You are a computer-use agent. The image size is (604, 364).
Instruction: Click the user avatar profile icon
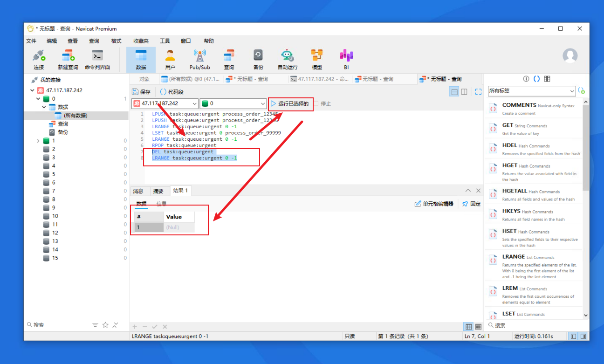[570, 56]
